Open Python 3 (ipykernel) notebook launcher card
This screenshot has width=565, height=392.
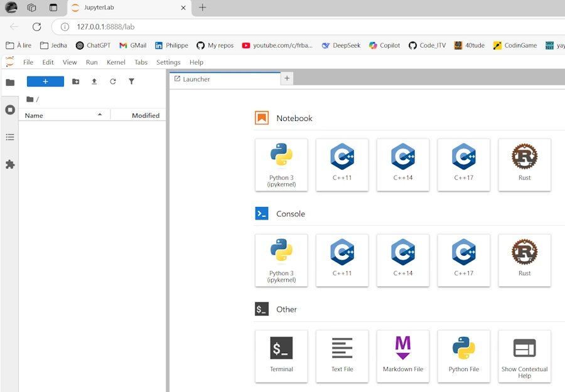[x=281, y=165]
